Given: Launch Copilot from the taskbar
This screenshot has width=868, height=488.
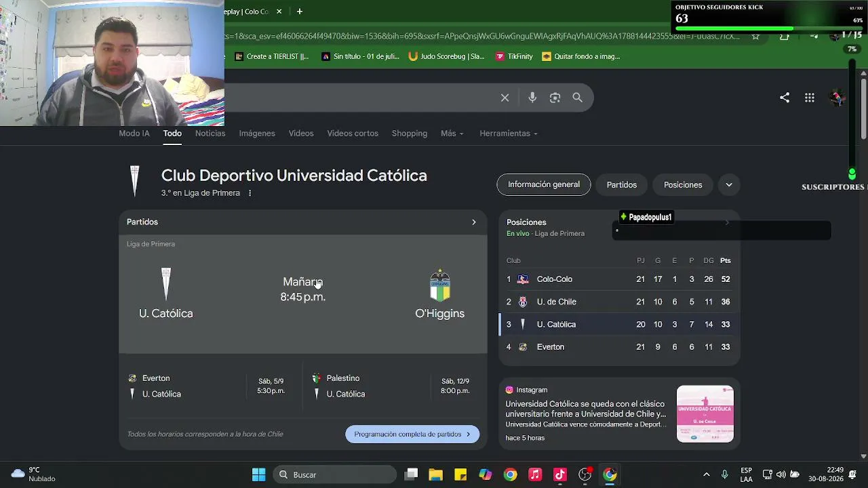Looking at the screenshot, I should pyautogui.click(x=486, y=474).
